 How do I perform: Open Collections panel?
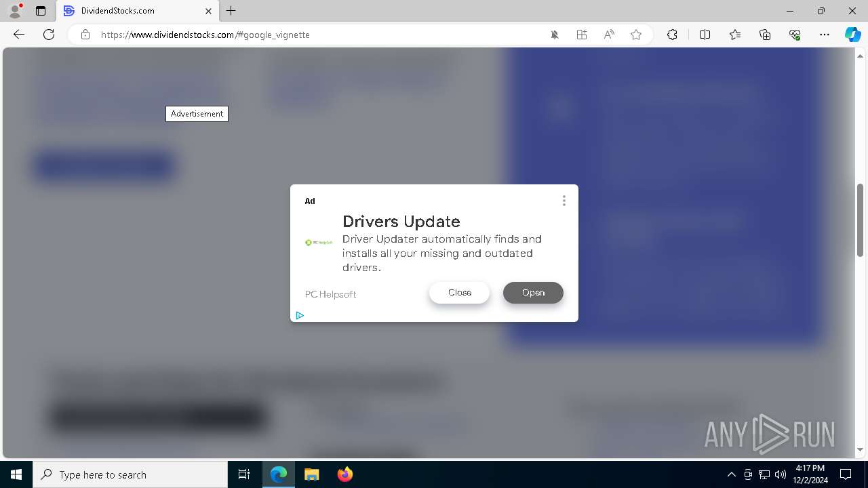(x=765, y=35)
